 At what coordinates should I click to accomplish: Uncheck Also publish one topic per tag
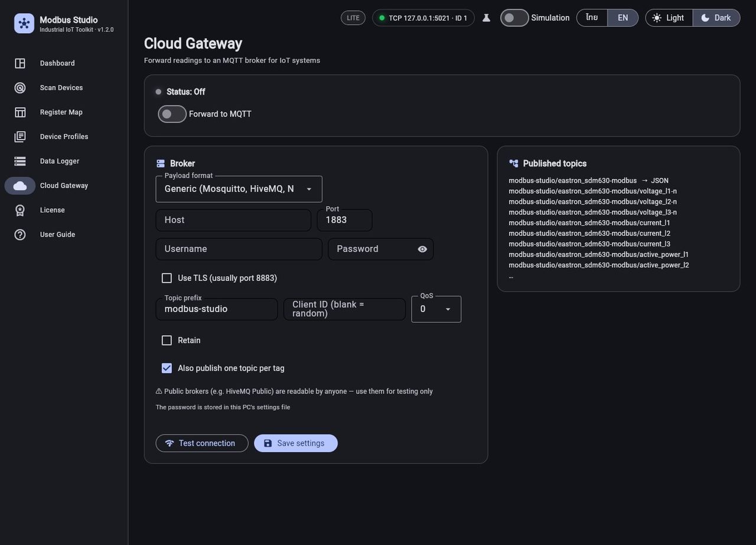click(167, 368)
